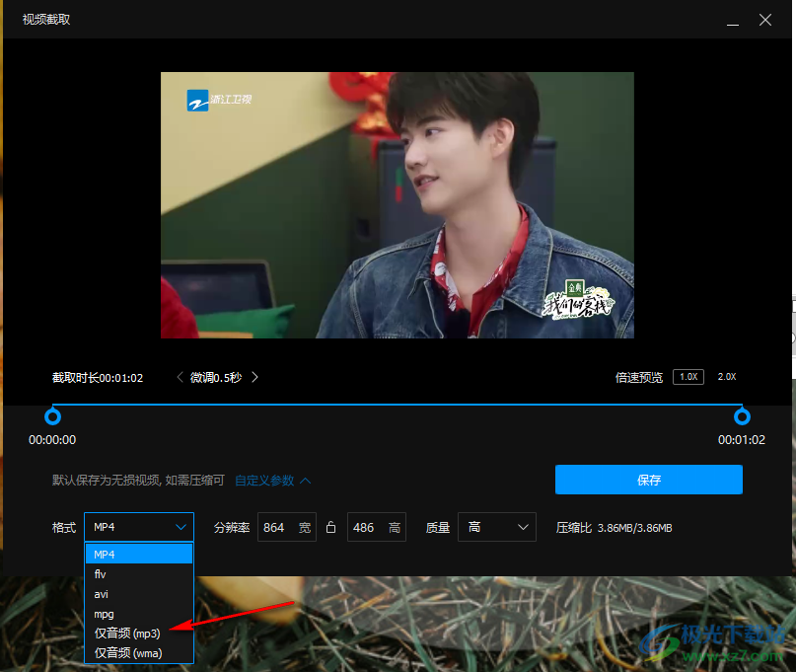The height and width of the screenshot is (672, 796).
Task: Collapse the 格式 MP4 dropdown
Action: pos(139,527)
